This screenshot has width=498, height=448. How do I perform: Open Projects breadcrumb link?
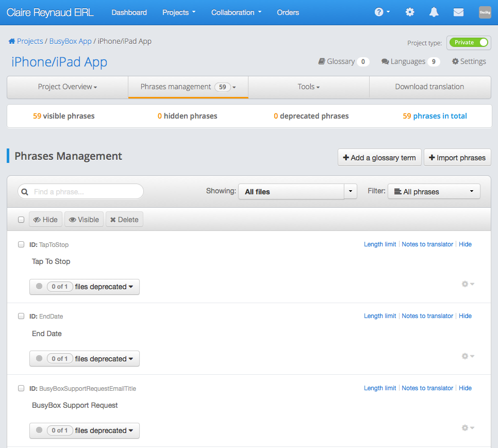coord(30,41)
